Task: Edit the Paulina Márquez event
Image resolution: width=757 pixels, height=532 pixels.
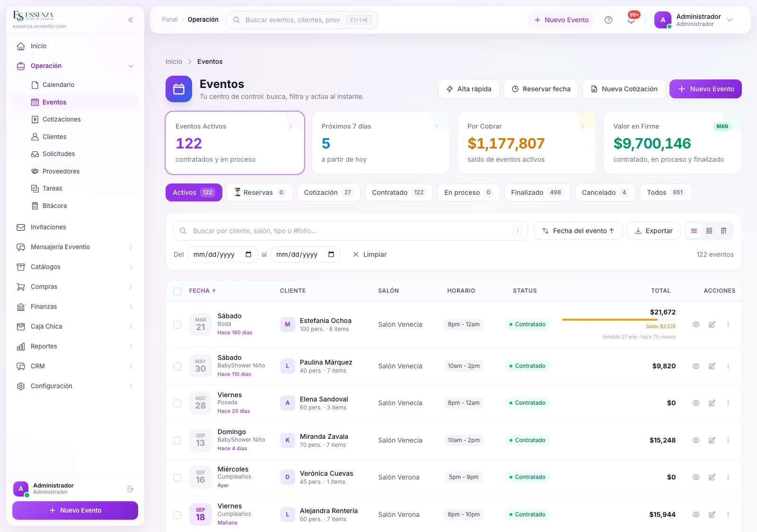Action: click(712, 366)
